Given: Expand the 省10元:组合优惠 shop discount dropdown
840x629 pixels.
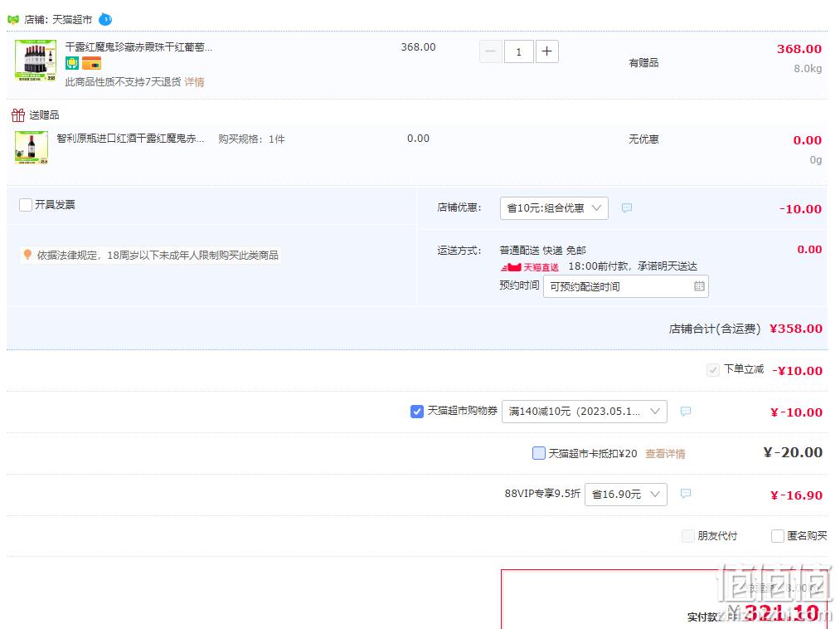Looking at the screenshot, I should 554,208.
